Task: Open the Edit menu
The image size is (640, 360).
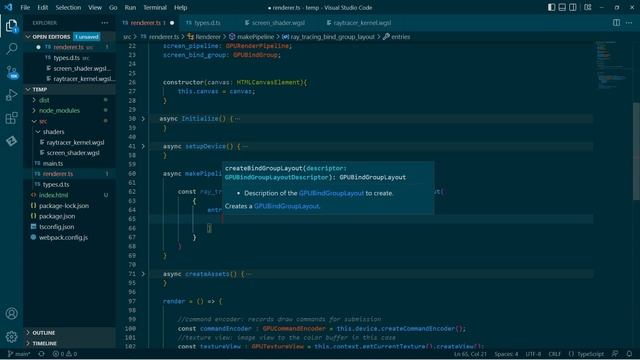Action: click(x=42, y=7)
